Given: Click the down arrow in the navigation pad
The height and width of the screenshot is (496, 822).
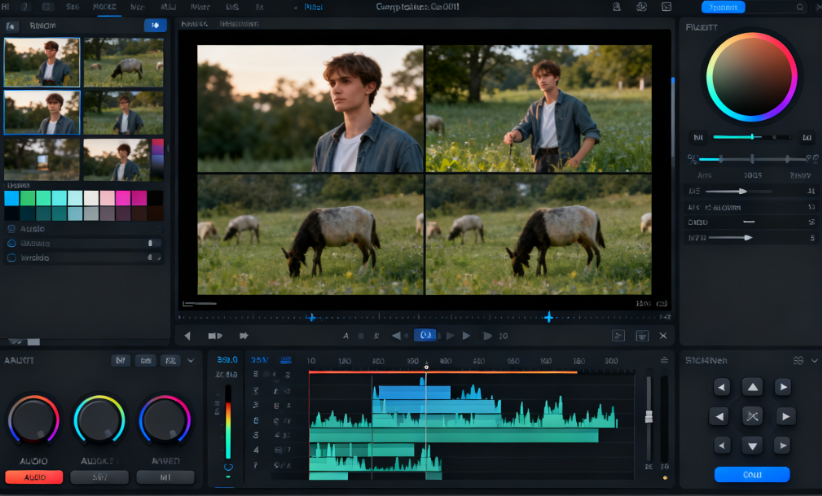Looking at the screenshot, I should coord(752,445).
